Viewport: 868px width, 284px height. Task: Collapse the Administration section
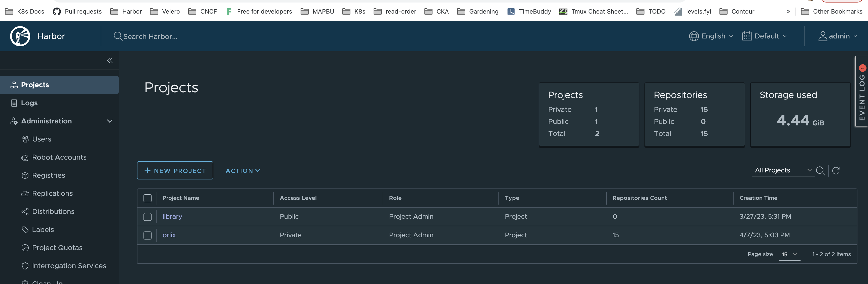pos(109,121)
